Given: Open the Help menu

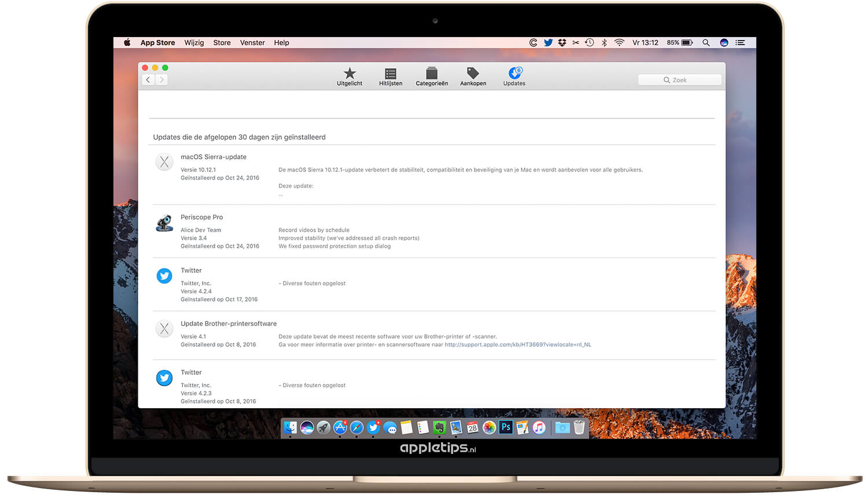Looking at the screenshot, I should [x=281, y=43].
